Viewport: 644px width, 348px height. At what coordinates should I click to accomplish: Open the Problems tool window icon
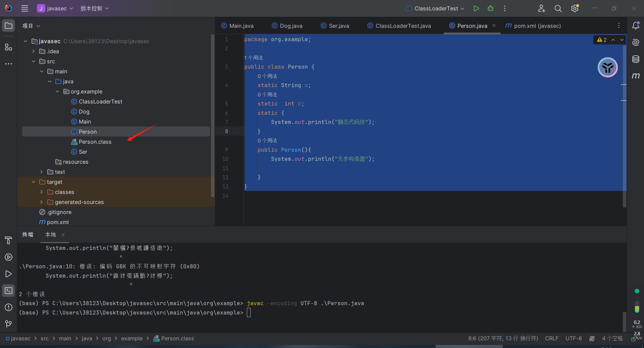8,307
